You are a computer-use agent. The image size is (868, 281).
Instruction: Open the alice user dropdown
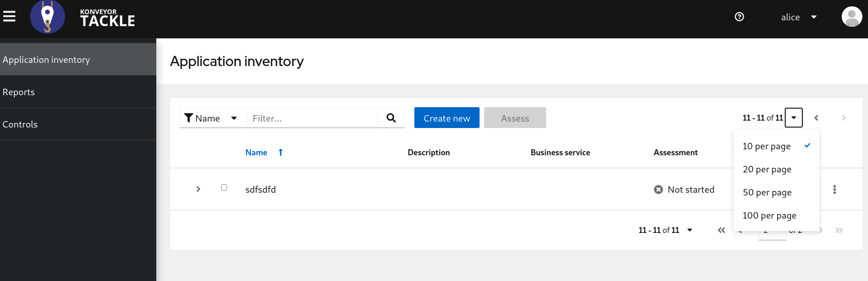(799, 17)
